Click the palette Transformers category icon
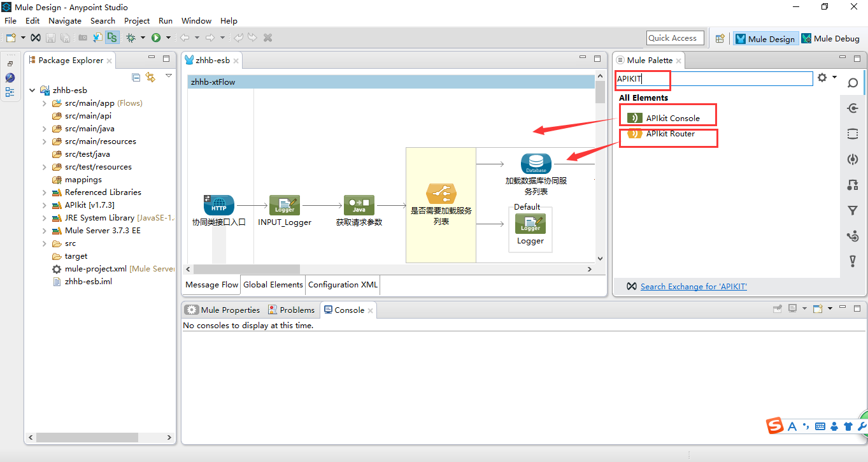This screenshot has height=462, width=868. point(853,185)
